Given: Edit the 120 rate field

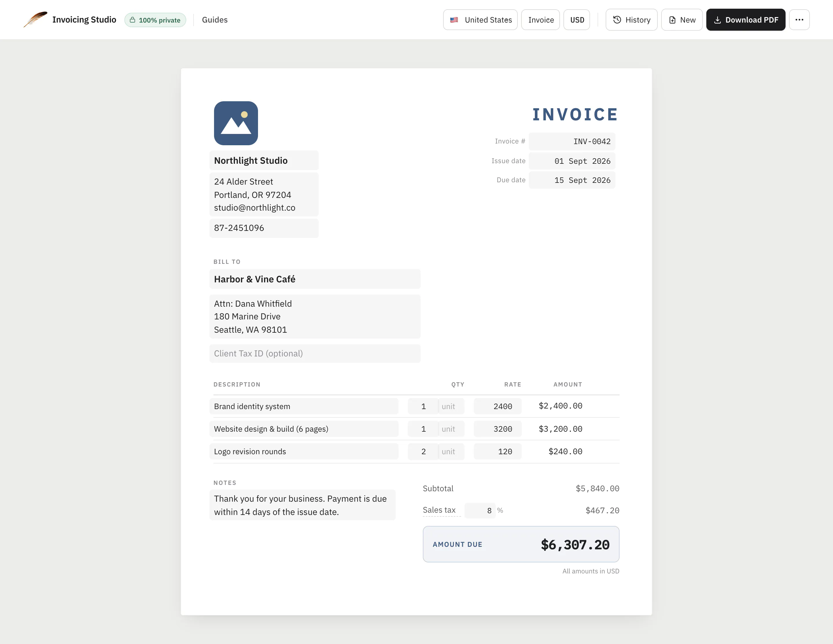Looking at the screenshot, I should point(497,451).
